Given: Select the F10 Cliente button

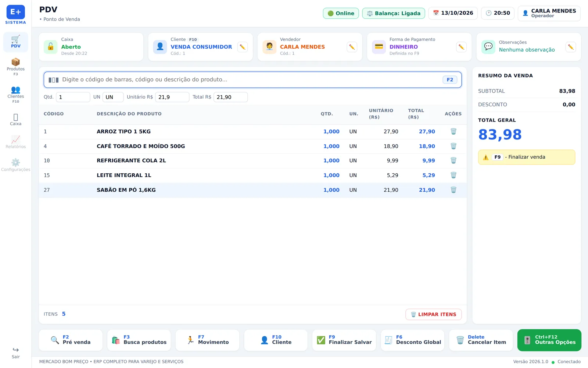Looking at the screenshot, I should click(276, 340).
